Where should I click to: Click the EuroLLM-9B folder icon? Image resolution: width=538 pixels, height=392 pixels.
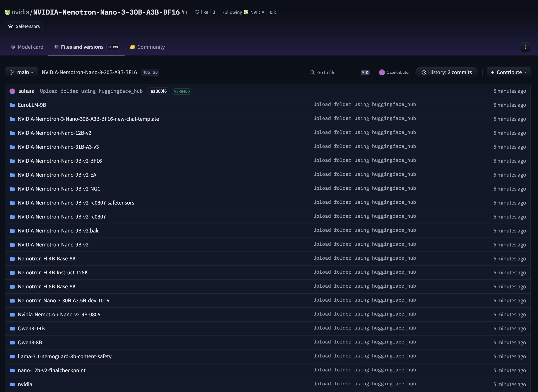click(x=12, y=105)
